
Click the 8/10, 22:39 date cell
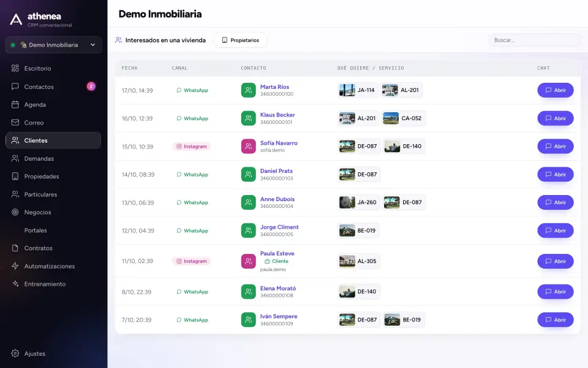[137, 292]
